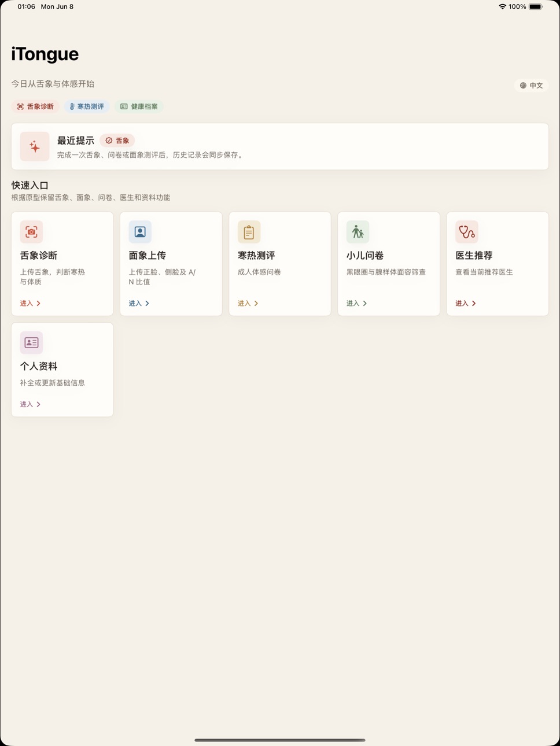
Task: Tap the 面象上传 card title
Action: (x=148, y=256)
